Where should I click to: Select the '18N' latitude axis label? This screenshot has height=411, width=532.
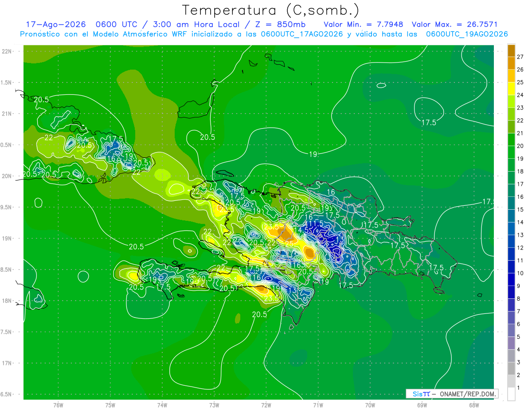point(7,301)
